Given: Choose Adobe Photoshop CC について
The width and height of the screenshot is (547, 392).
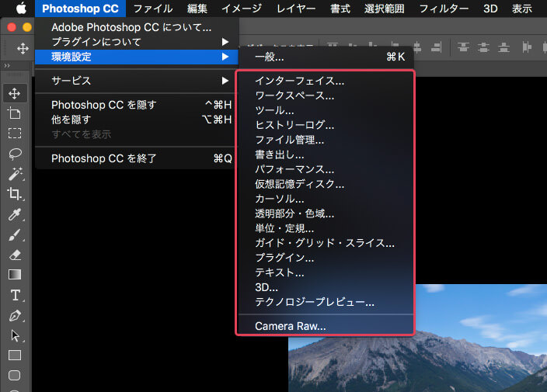Looking at the screenshot, I should click(x=137, y=27).
